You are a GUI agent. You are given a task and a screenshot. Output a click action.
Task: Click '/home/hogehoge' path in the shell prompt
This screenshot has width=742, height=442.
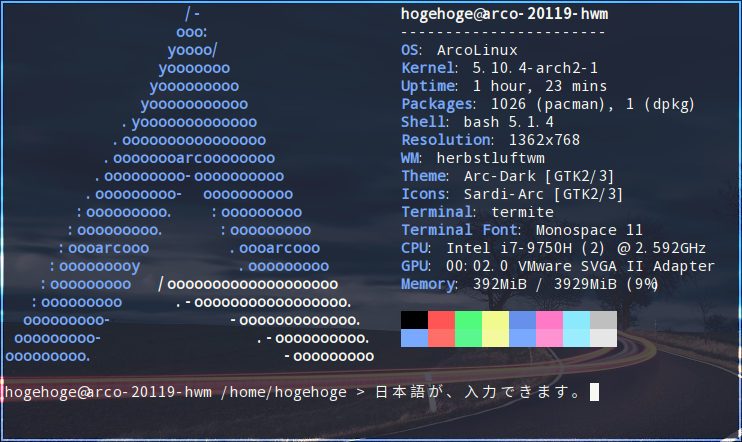point(283,392)
